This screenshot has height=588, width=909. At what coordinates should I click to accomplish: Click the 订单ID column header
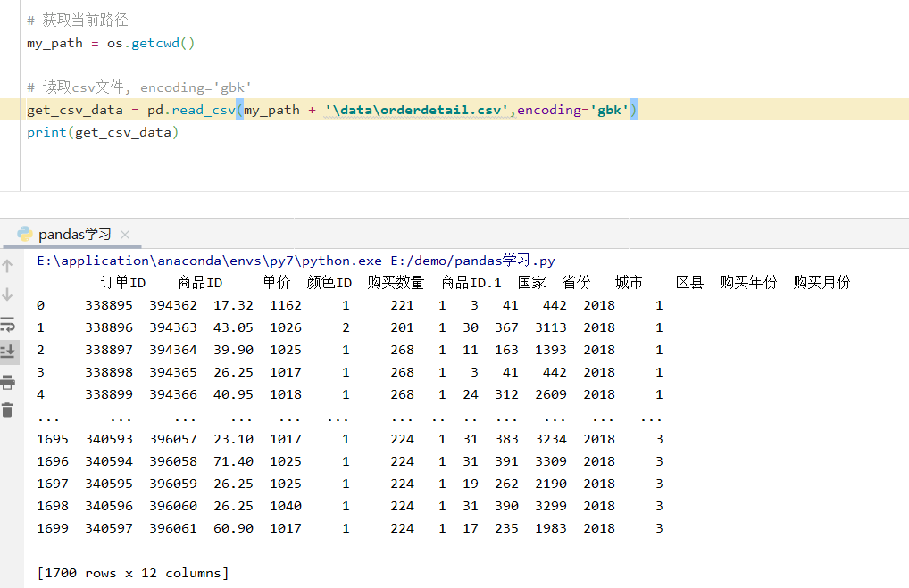pos(123,283)
